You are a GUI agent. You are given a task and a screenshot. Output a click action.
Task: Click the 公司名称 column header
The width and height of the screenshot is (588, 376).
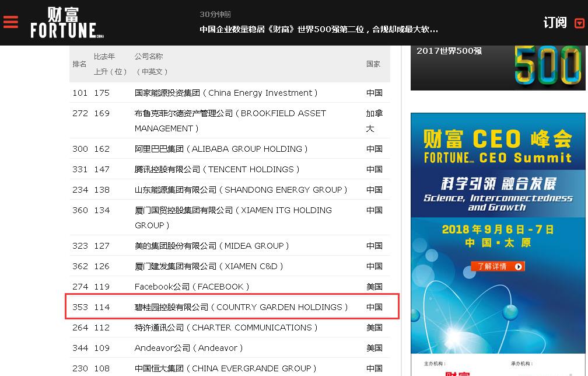(x=151, y=64)
